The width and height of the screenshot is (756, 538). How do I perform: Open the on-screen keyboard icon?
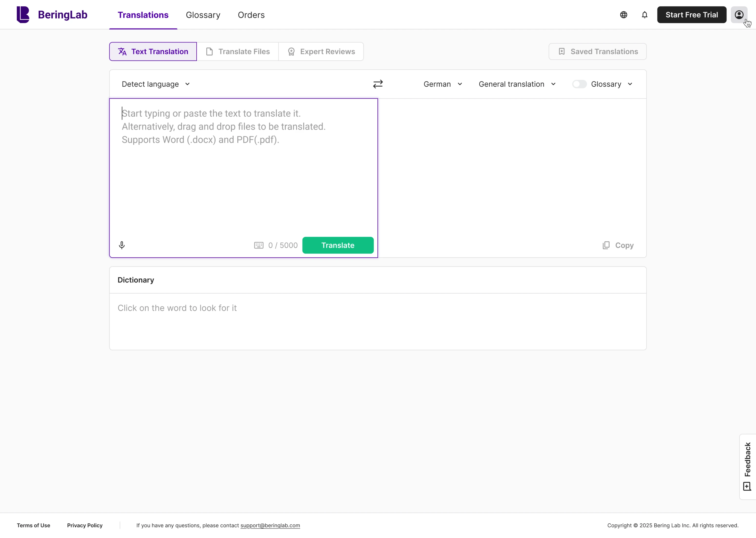tap(259, 245)
